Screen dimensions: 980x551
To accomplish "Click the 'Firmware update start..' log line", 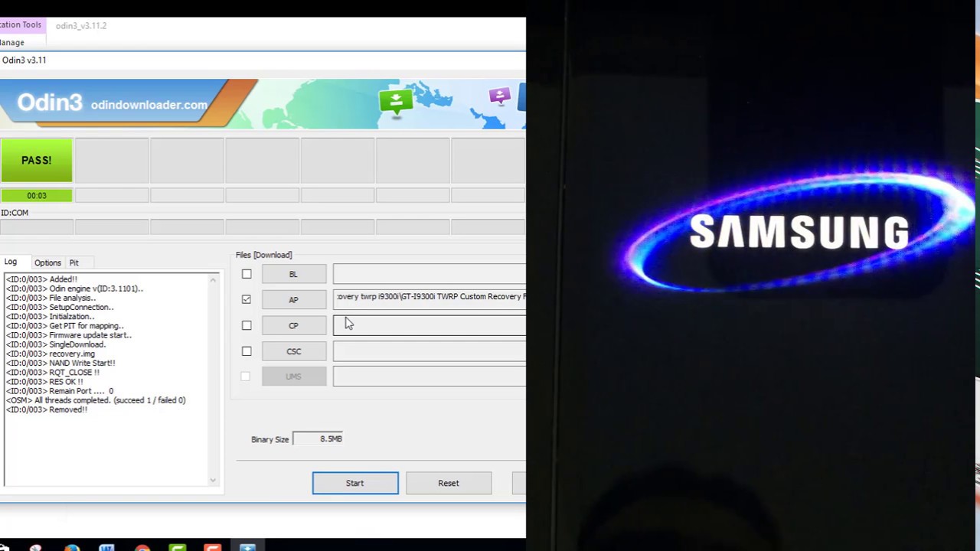I will point(69,335).
